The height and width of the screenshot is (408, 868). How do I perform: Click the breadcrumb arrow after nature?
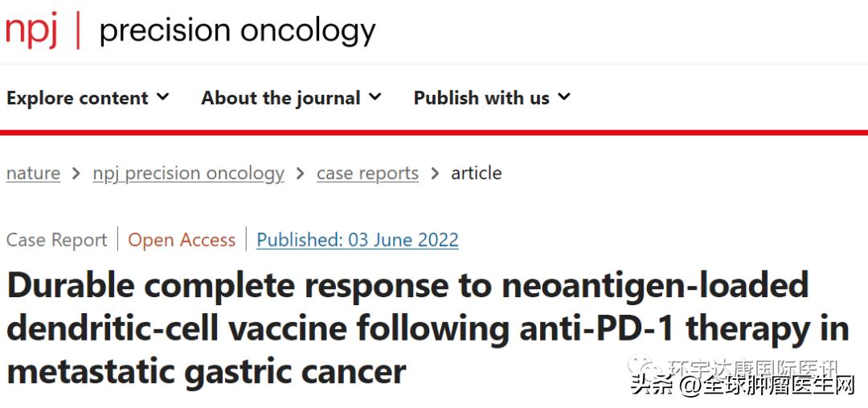76,173
